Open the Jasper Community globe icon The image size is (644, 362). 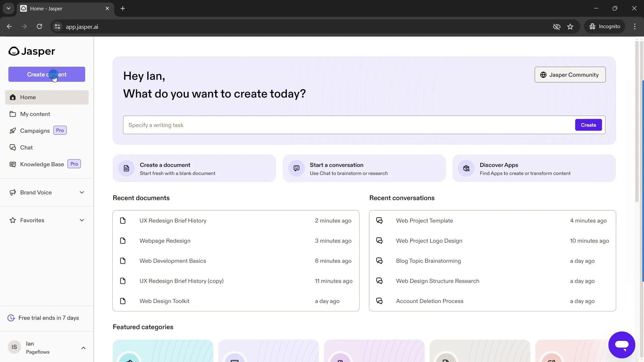click(543, 74)
